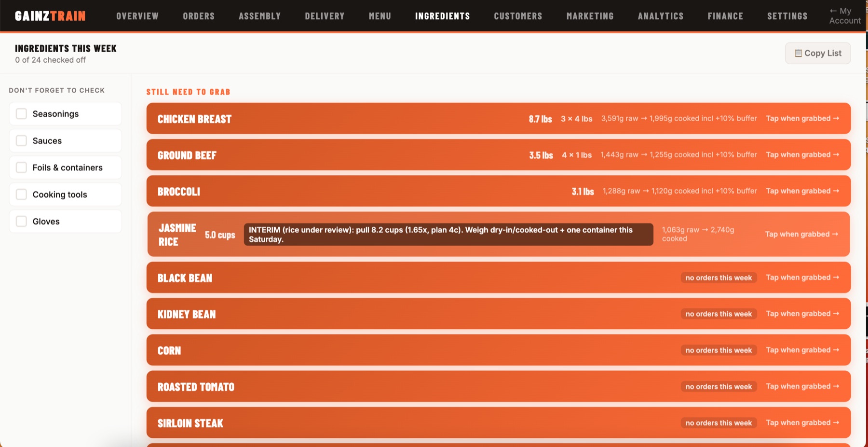The image size is (868, 447).
Task: Mark Broccoli as grabbed
Action: click(x=802, y=191)
